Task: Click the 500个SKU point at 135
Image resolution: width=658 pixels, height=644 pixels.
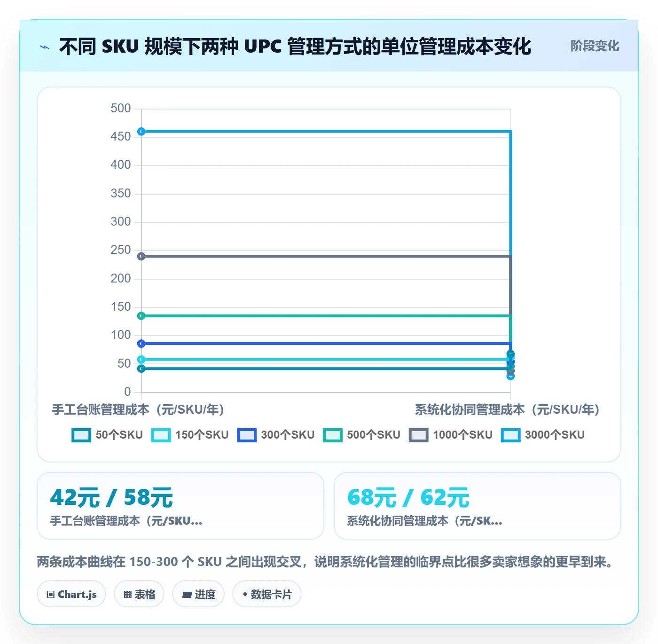Action: pos(141,316)
